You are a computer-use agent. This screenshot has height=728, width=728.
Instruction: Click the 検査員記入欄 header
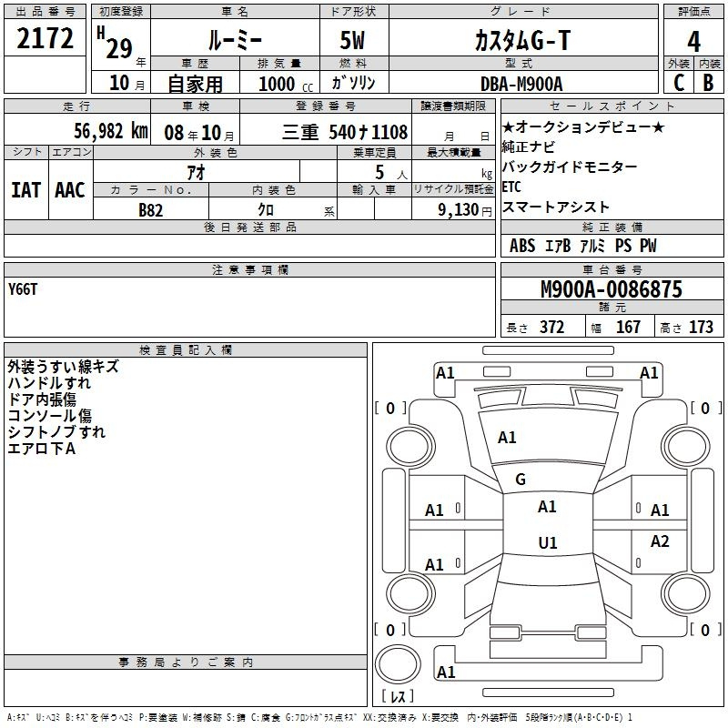[x=186, y=350]
